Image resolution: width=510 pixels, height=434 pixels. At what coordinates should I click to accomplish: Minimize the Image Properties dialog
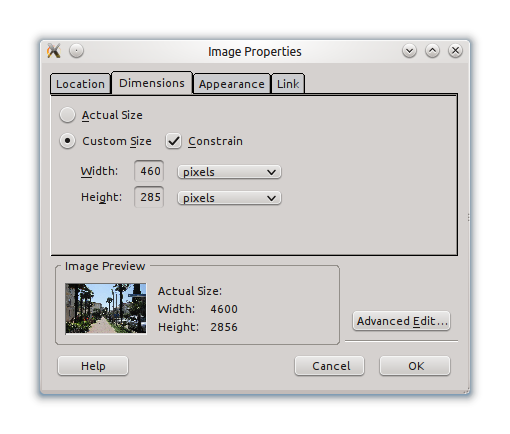409,51
